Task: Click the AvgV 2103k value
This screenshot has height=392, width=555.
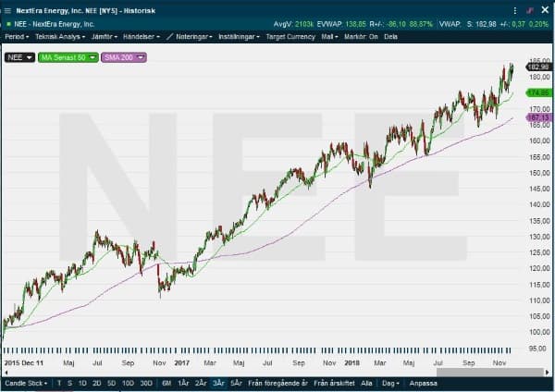Action: pyautogui.click(x=304, y=24)
